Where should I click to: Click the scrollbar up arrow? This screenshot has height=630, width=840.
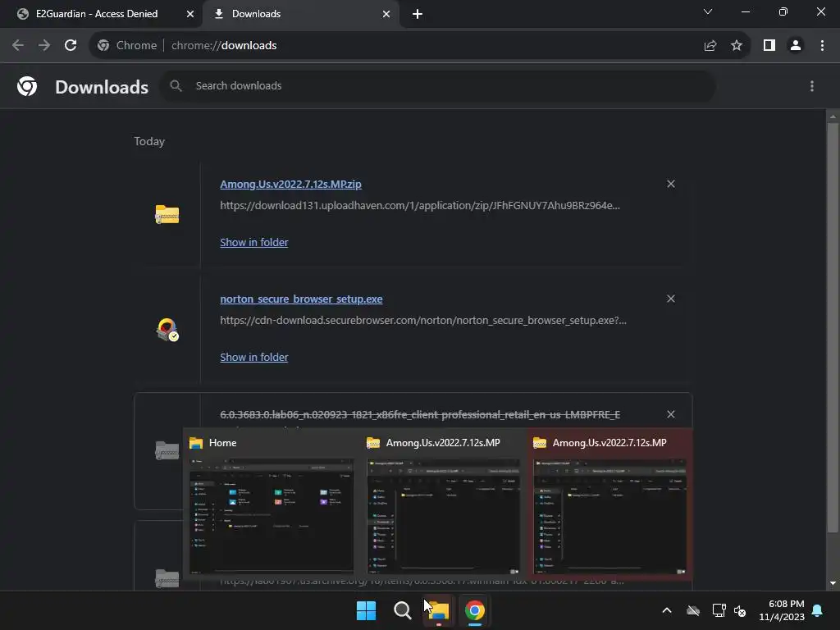click(833, 116)
